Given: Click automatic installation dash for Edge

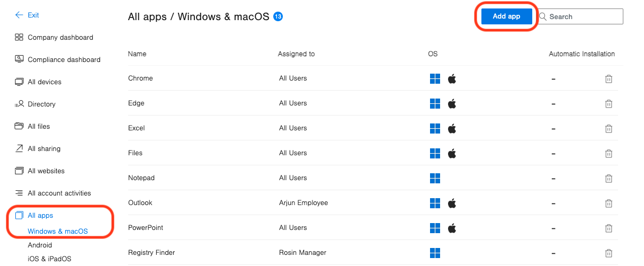Looking at the screenshot, I should (x=553, y=104).
